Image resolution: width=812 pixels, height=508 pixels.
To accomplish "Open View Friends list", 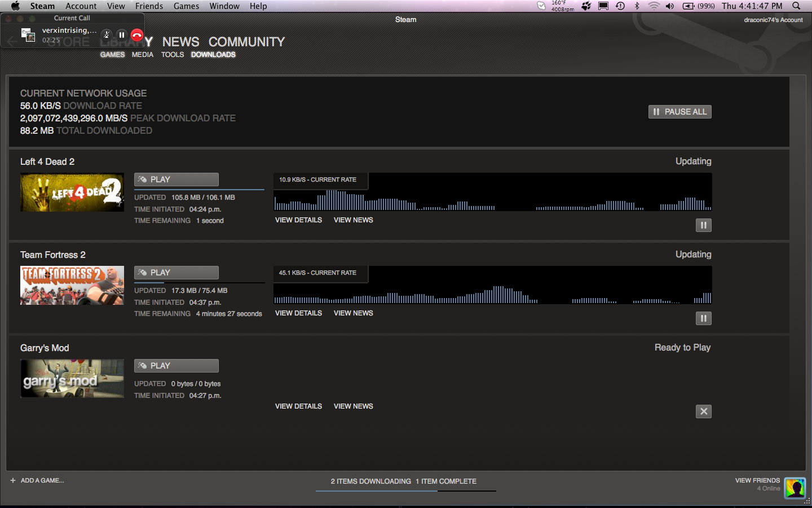I will [757, 480].
